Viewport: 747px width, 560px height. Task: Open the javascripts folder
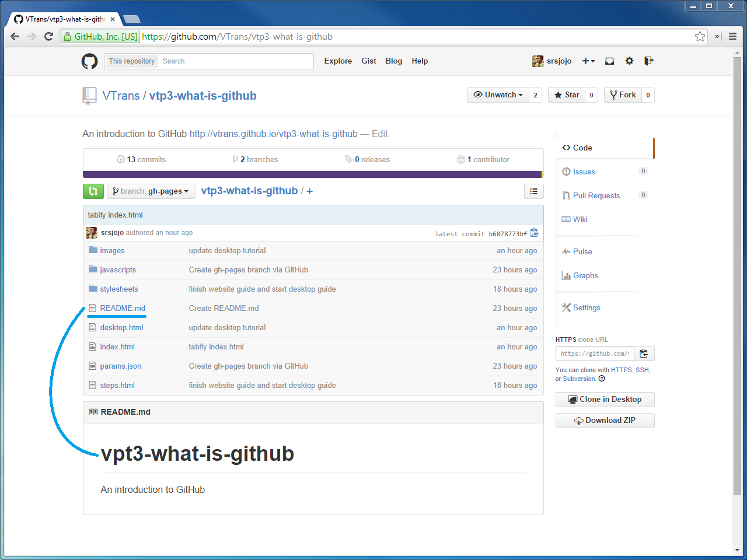[x=118, y=269]
